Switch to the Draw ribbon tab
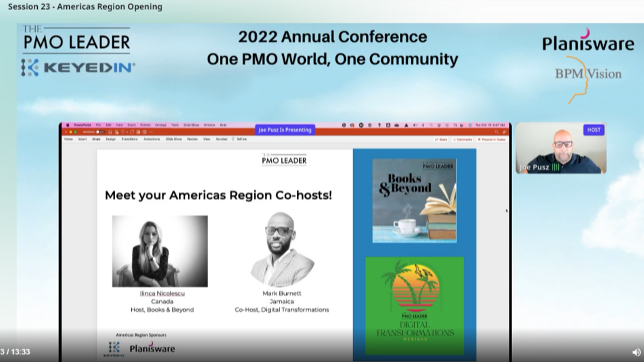This screenshot has height=362, width=644. (x=96, y=139)
